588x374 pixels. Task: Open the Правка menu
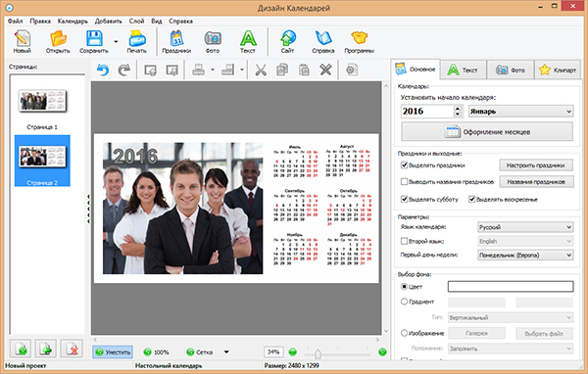[x=40, y=21]
